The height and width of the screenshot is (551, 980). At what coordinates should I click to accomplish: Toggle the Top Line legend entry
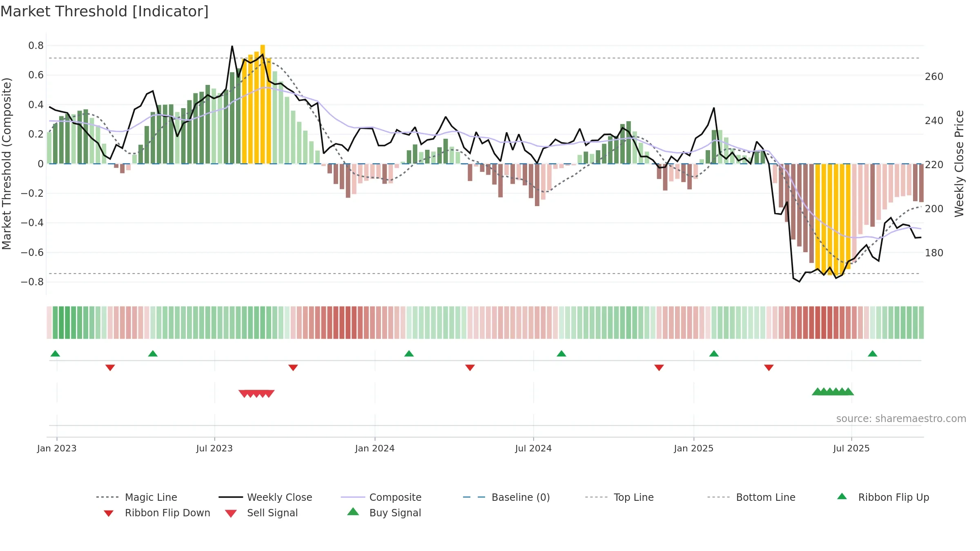[x=619, y=497]
